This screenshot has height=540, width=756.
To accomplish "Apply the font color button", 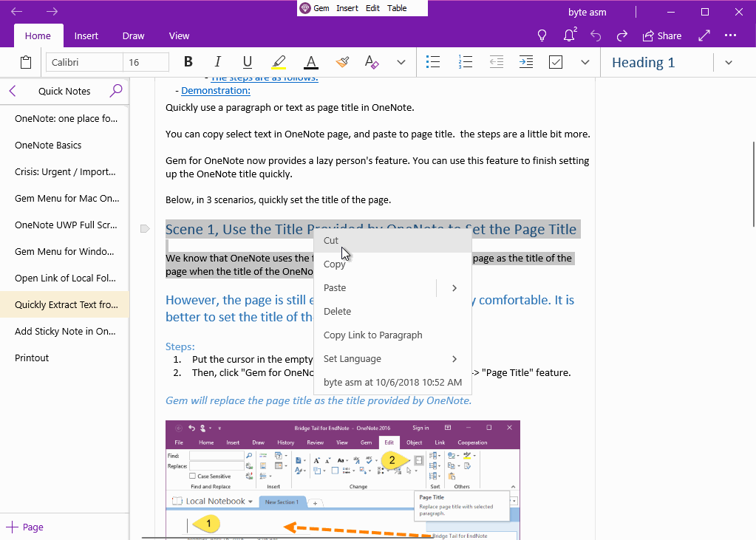I will coord(311,62).
